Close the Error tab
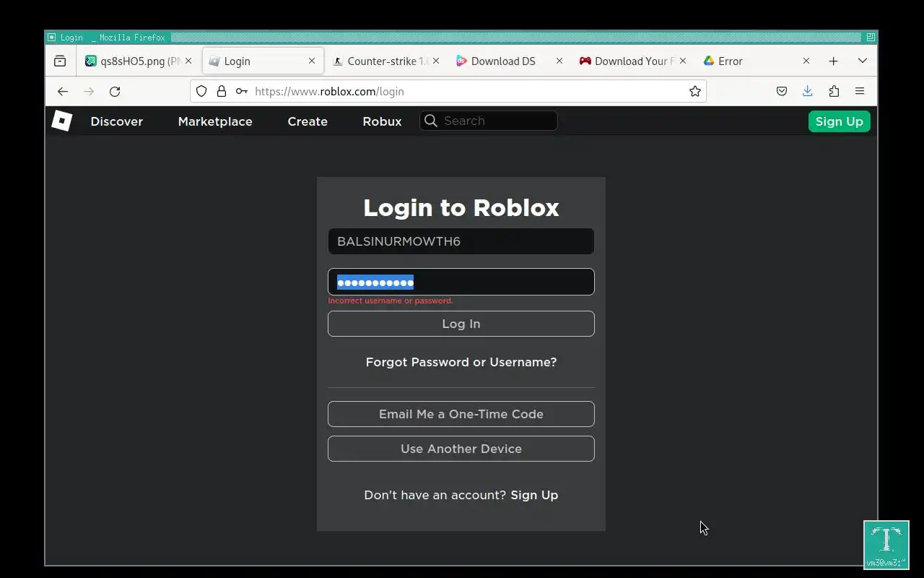This screenshot has height=578, width=924. pos(806,61)
